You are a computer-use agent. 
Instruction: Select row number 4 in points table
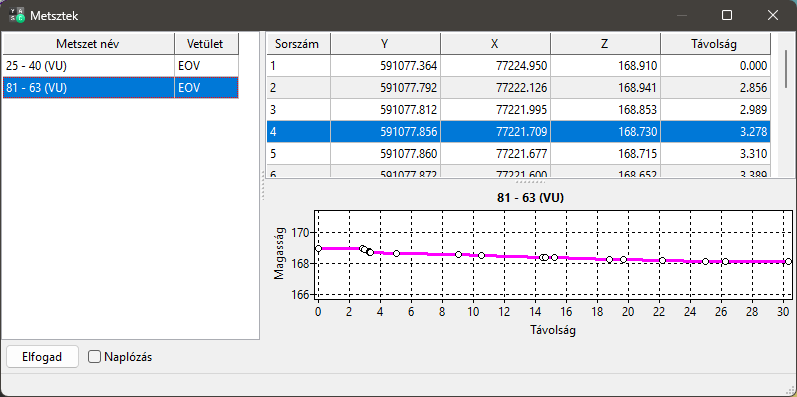tap(299, 132)
